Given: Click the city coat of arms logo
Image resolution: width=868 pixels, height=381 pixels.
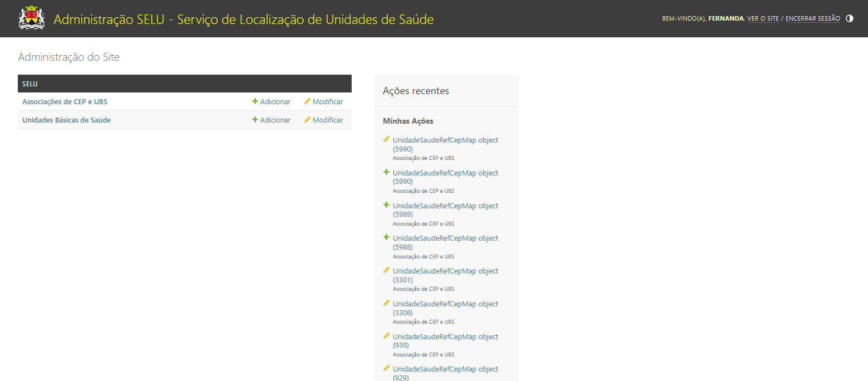Looking at the screenshot, I should coord(31,18).
